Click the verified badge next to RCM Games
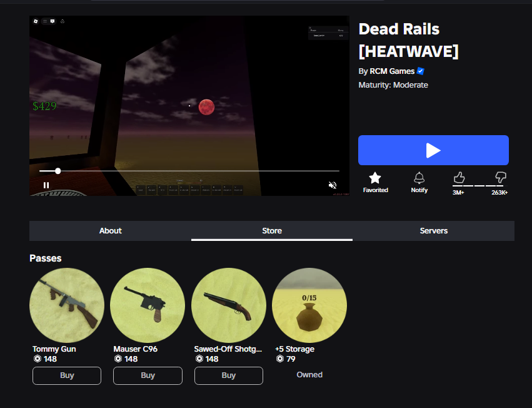 click(x=420, y=71)
